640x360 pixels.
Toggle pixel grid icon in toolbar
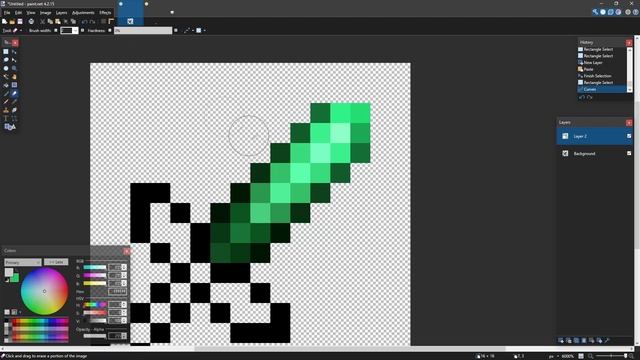pyautogui.click(x=103, y=21)
